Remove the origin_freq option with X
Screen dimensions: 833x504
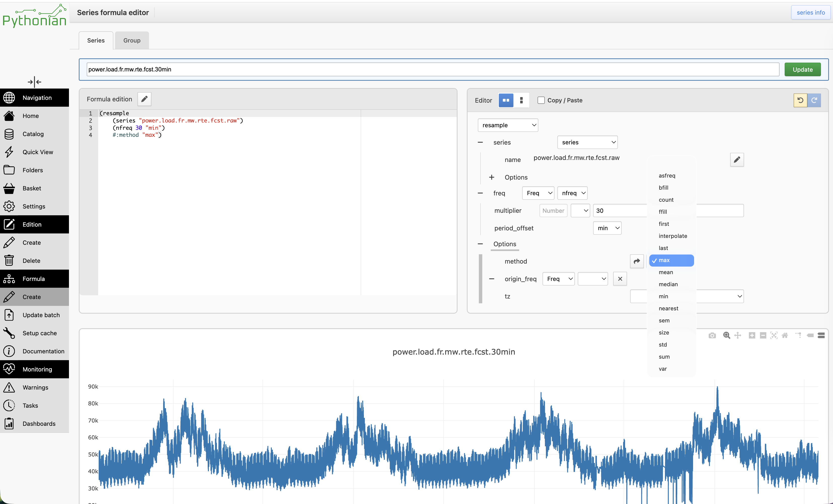tap(620, 279)
